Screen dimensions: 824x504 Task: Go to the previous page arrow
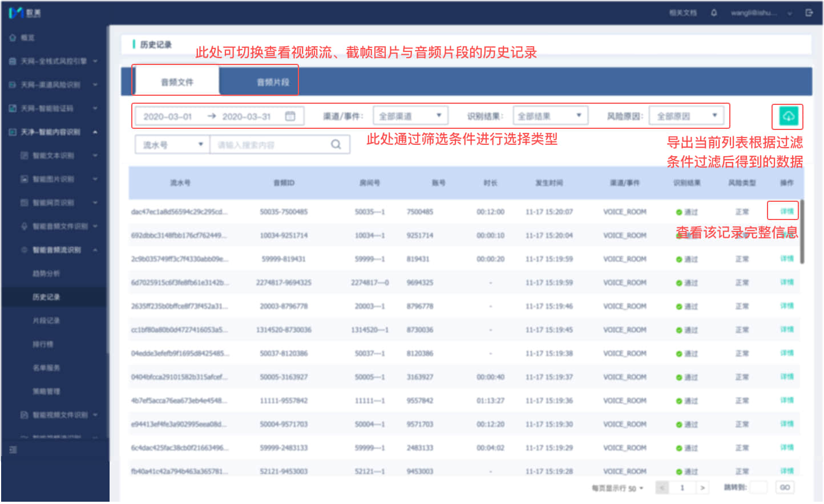662,488
